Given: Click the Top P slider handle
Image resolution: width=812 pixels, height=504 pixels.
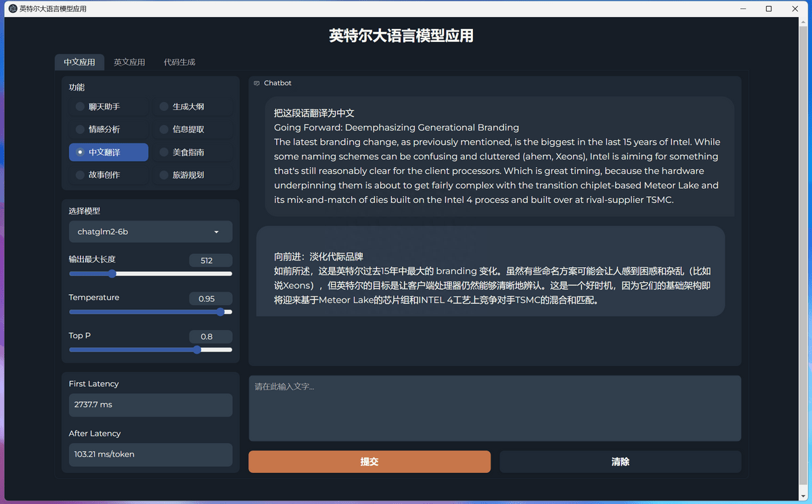Looking at the screenshot, I should [196, 350].
